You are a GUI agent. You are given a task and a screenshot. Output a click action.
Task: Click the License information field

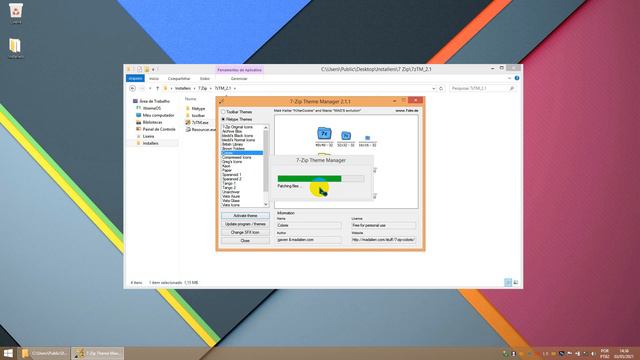(383, 225)
